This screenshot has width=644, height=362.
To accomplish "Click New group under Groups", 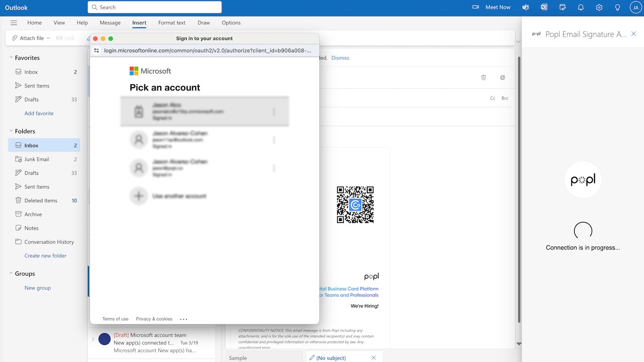I will (38, 288).
